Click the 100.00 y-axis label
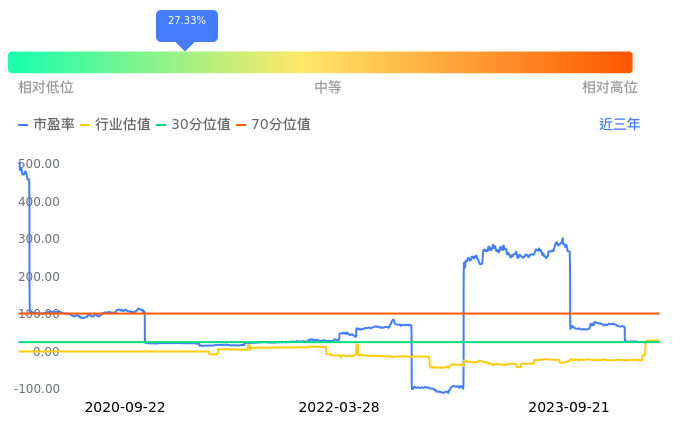 [39, 314]
